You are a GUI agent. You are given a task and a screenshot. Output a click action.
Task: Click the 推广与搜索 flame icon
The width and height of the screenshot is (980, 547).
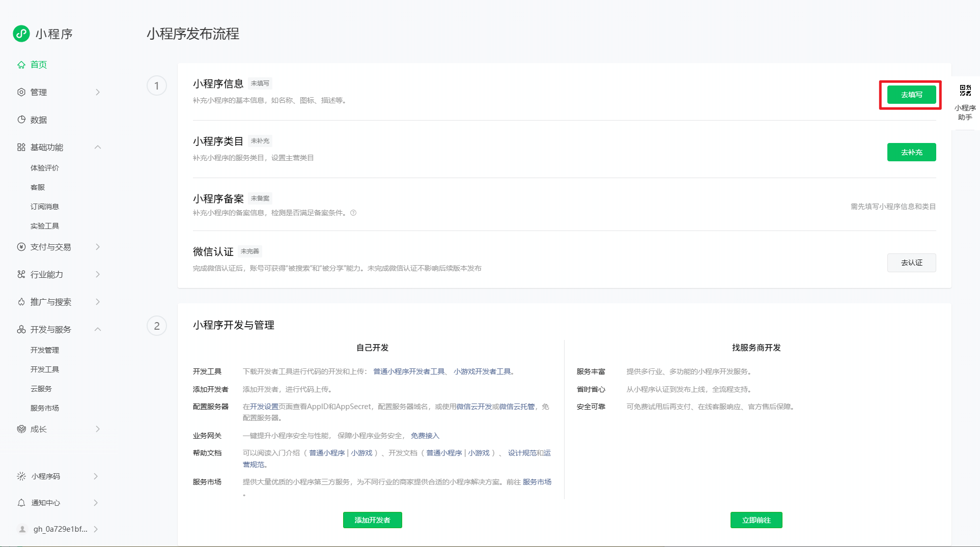pos(21,302)
